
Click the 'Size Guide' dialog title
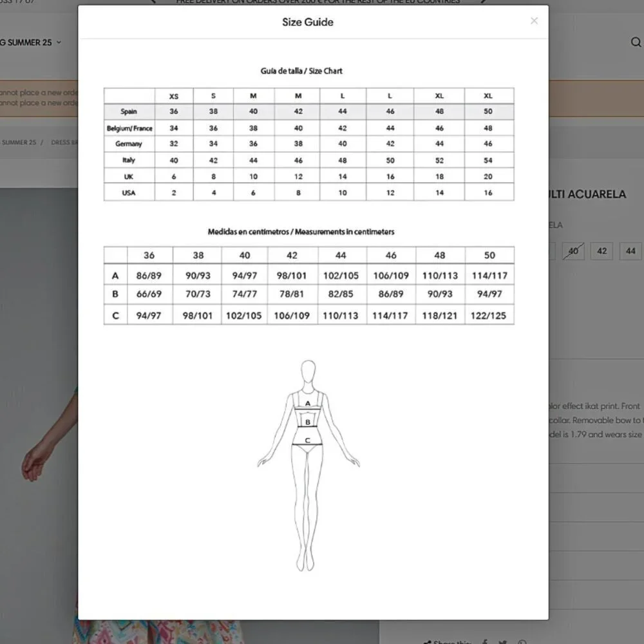click(308, 22)
